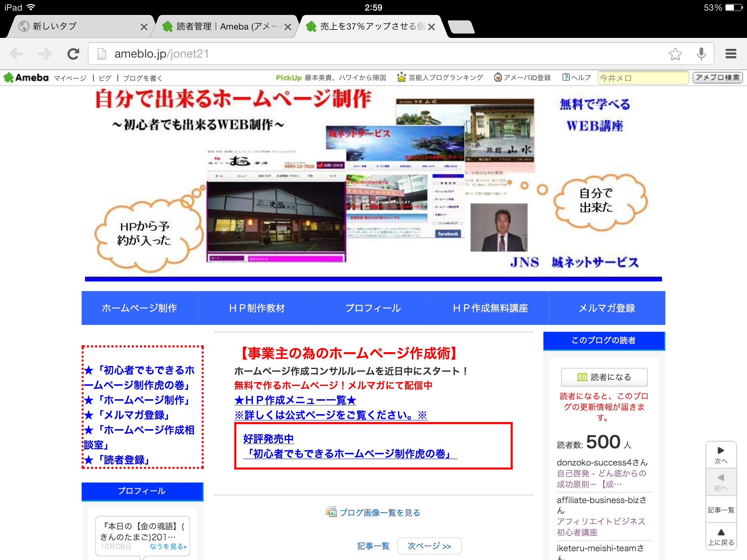Viewport: 747px width, 560px height.
Task: Go to 次ページ >> button
Action: click(x=429, y=546)
